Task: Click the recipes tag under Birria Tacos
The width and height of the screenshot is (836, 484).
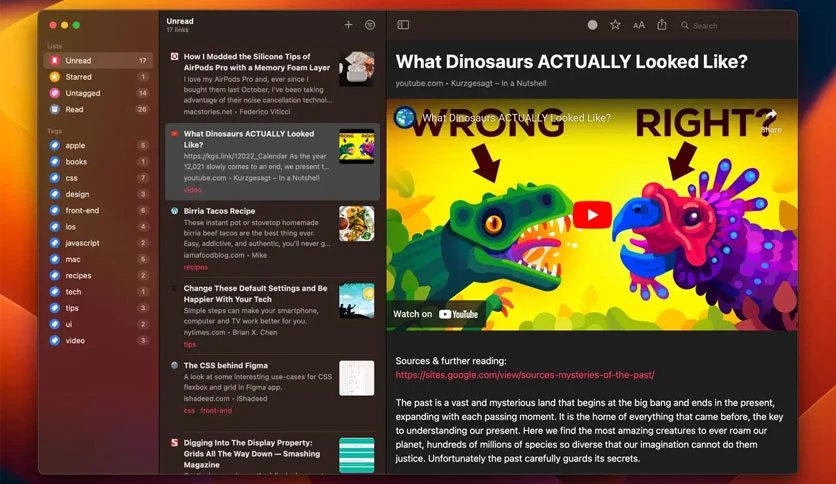Action: click(196, 267)
